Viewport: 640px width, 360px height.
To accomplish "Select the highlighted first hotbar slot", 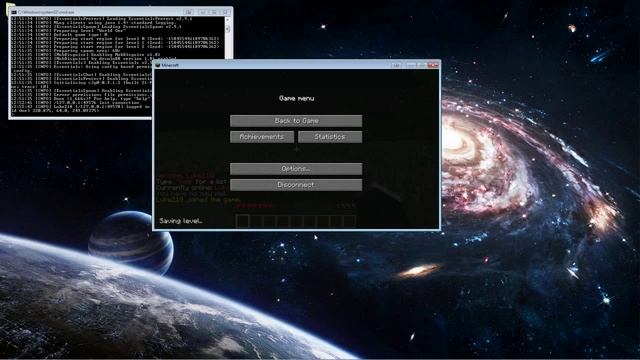I will click(242, 221).
